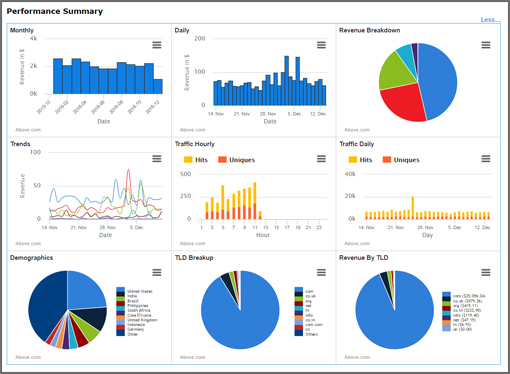The width and height of the screenshot is (510, 374).
Task: Click the tallest bar in the Daily chart
Action: click(287, 81)
